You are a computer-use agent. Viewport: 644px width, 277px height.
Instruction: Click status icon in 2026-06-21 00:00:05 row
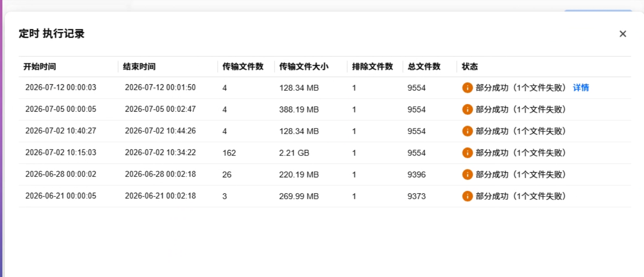coord(467,196)
